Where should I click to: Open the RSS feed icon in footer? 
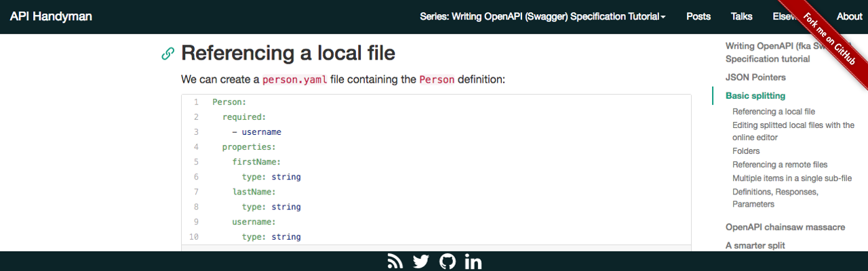395,261
